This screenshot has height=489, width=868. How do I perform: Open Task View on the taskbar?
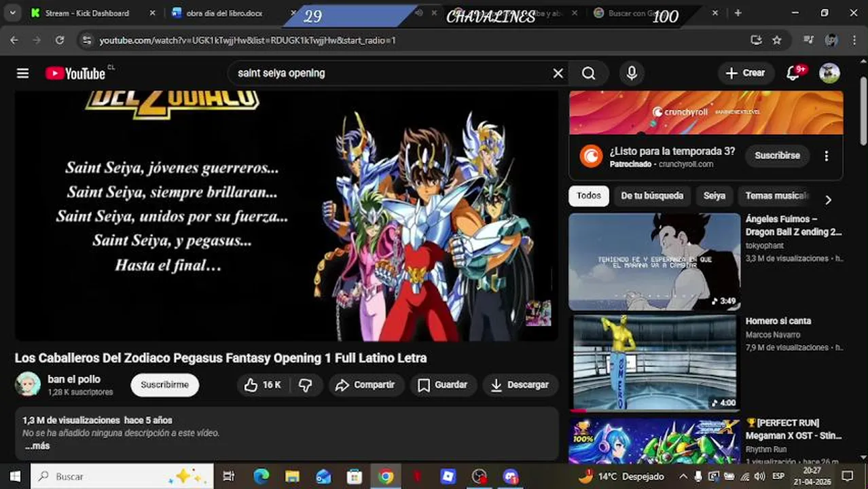[229, 477]
